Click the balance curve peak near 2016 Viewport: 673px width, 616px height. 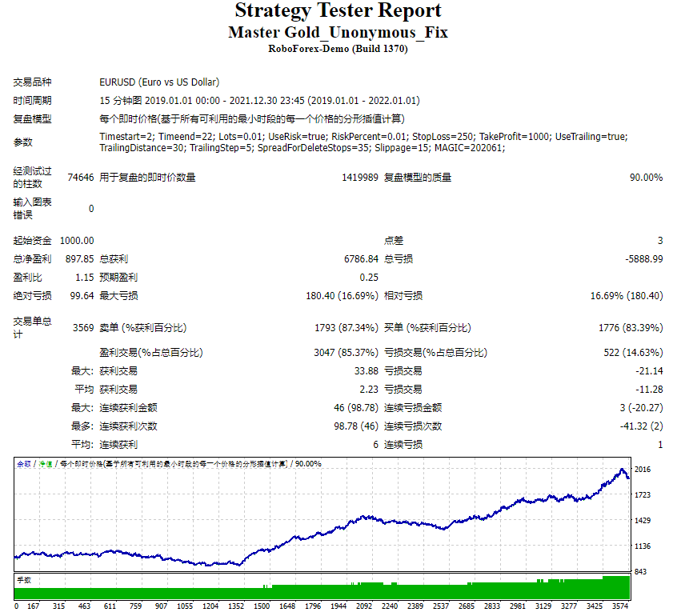pos(622,470)
